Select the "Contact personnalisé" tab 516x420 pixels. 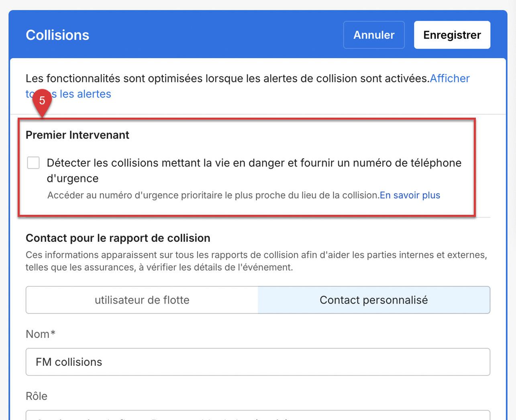click(x=373, y=300)
